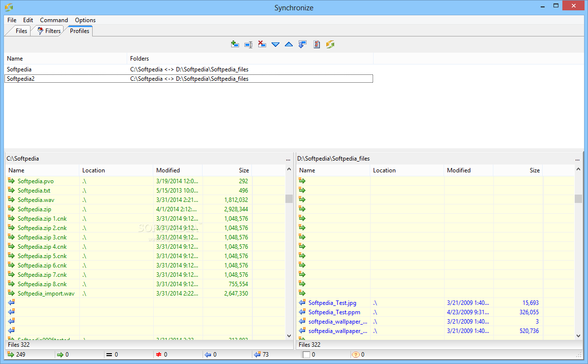Screen dimensions: 588x364
Task: Open the File menu
Action: (12, 20)
